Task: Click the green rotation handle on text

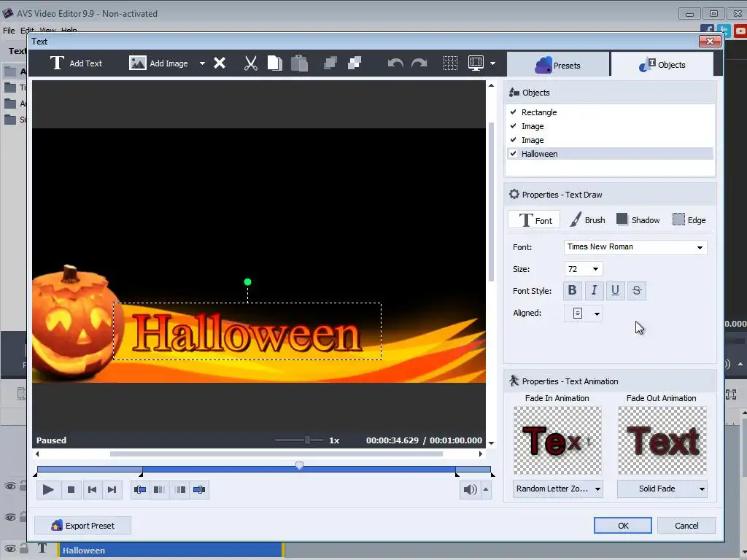Action: (248, 282)
